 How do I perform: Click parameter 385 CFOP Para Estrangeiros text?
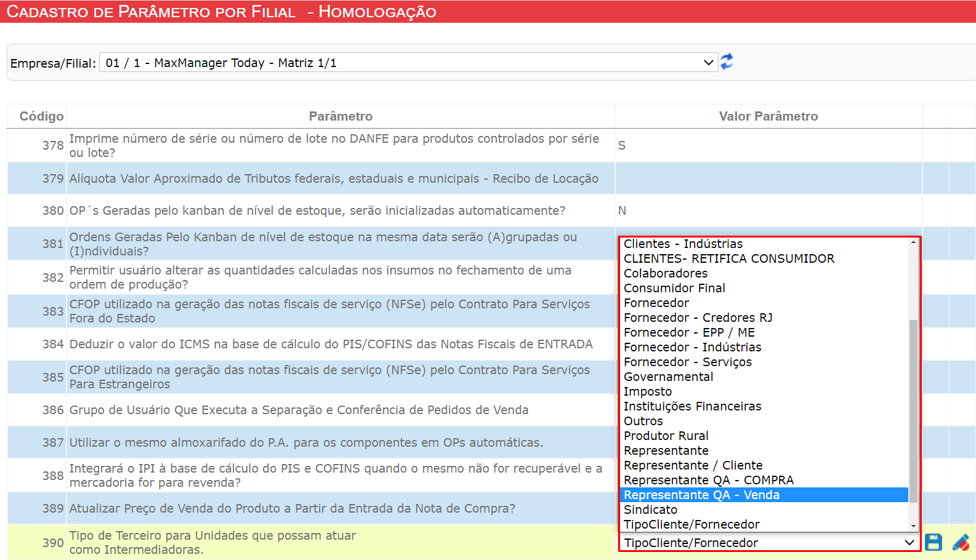[329, 377]
